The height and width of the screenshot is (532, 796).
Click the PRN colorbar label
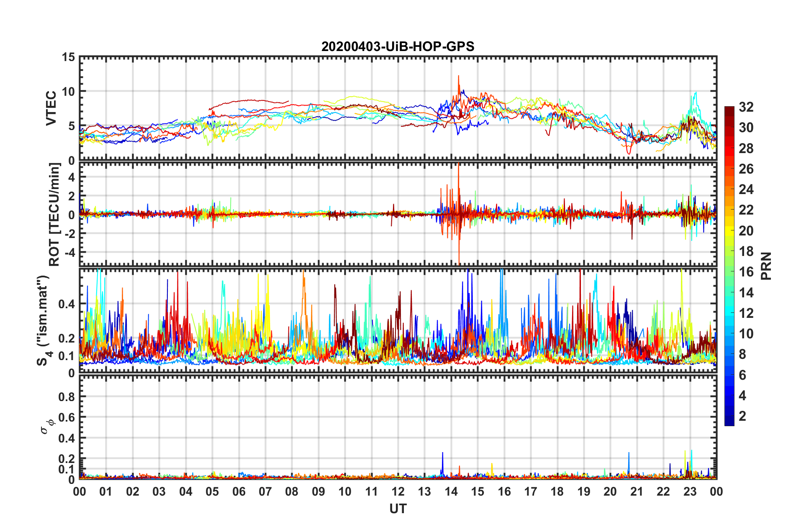[x=766, y=266]
